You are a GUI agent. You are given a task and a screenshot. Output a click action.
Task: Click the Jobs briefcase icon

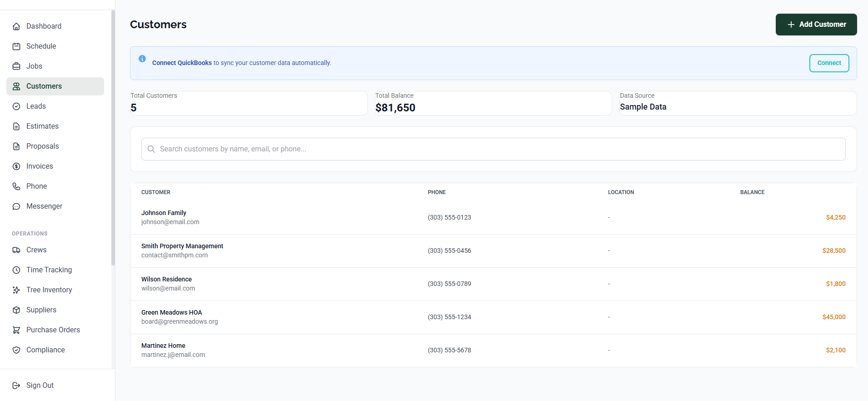tap(16, 66)
